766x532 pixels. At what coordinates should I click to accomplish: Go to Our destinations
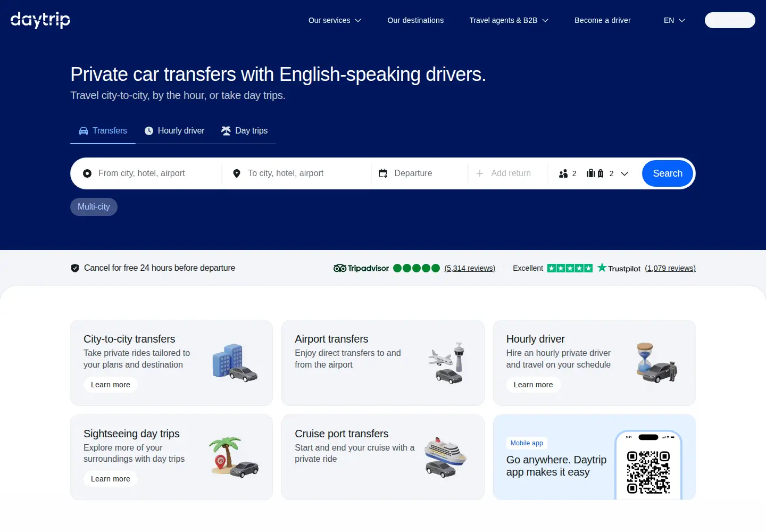[x=415, y=20]
